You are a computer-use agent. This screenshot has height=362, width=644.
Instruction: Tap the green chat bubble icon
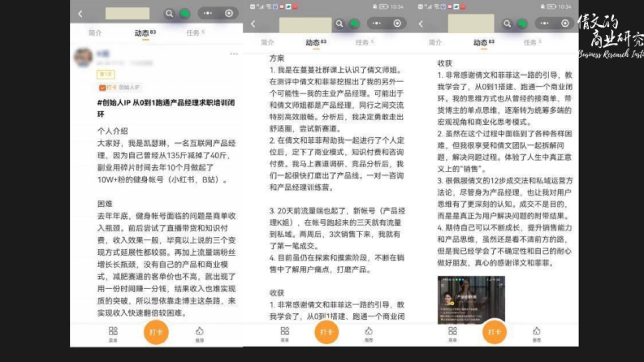(x=185, y=13)
